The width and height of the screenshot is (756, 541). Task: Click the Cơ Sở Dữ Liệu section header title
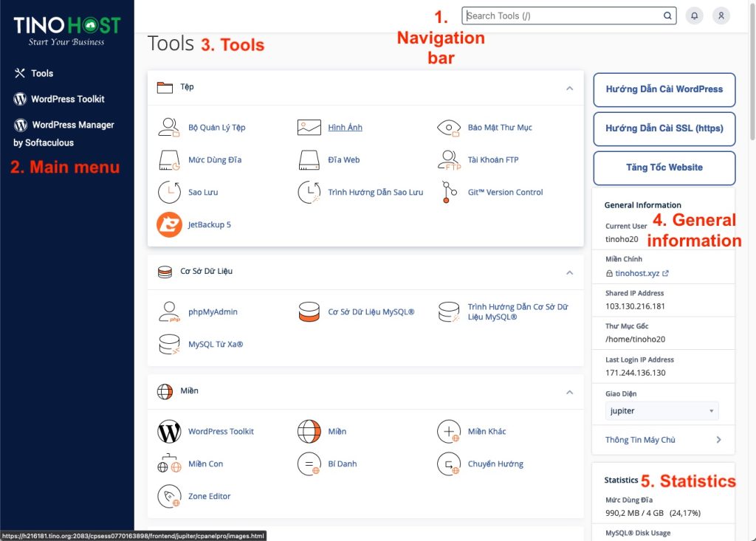pos(207,271)
